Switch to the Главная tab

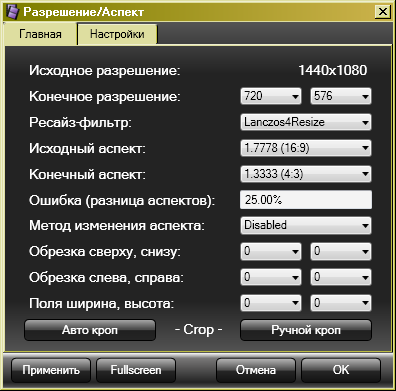pyautogui.click(x=40, y=34)
